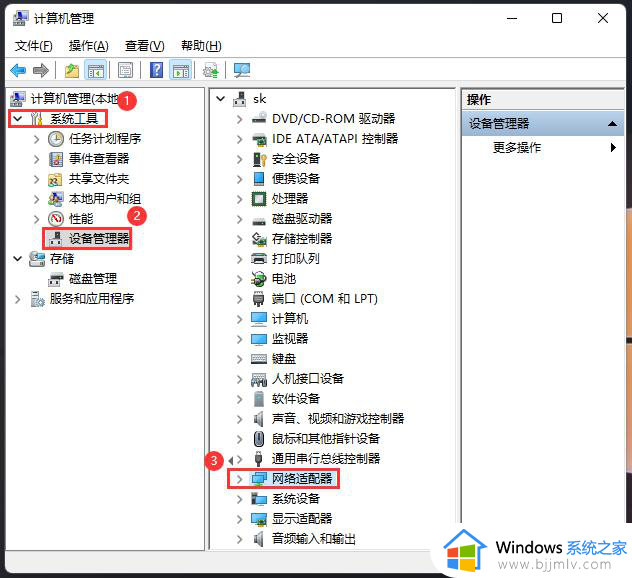This screenshot has width=632, height=578.
Task: Click the 磁盘管理 icon
Action: click(x=56, y=279)
